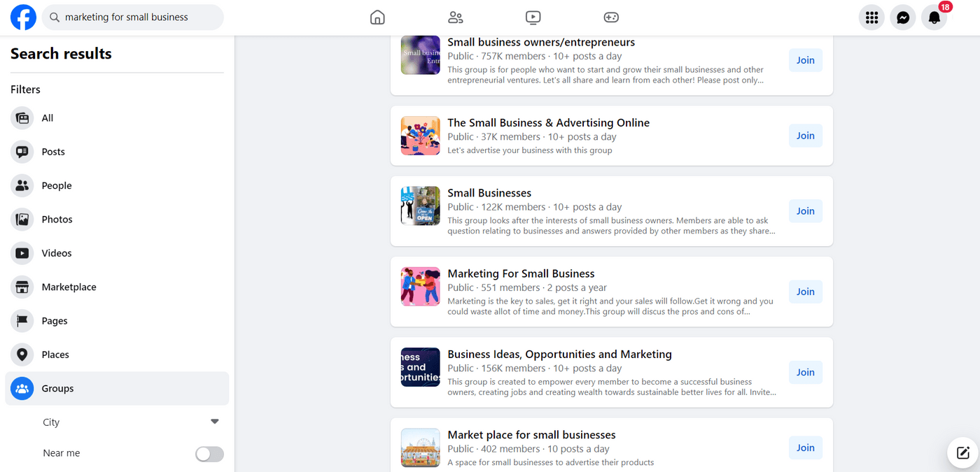
Task: Select the Pages filter
Action: point(55,321)
